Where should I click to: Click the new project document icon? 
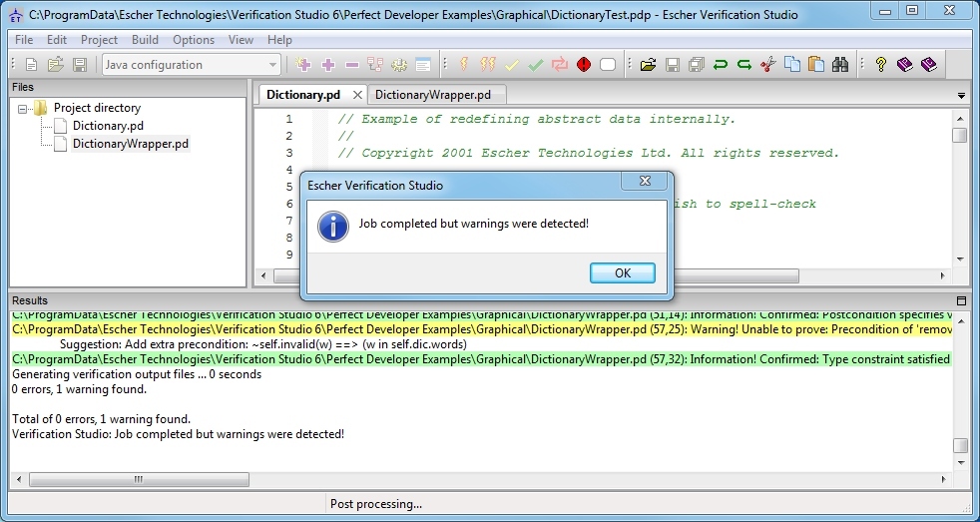click(31, 65)
